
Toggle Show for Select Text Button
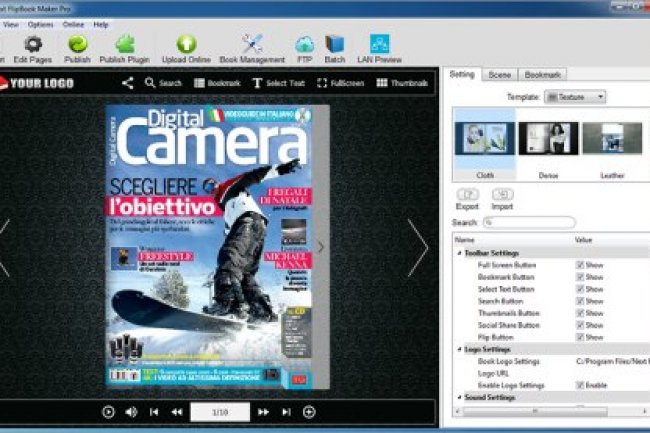580,289
